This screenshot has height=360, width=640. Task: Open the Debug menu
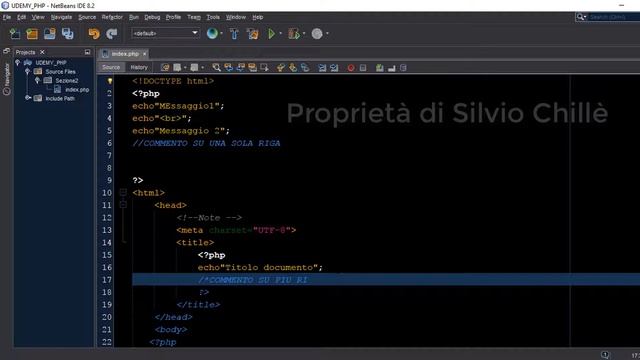(x=152, y=17)
